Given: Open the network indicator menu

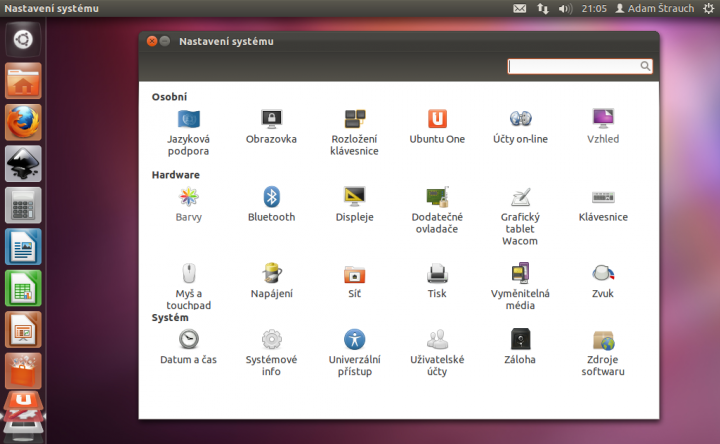Looking at the screenshot, I should pyautogui.click(x=543, y=8).
